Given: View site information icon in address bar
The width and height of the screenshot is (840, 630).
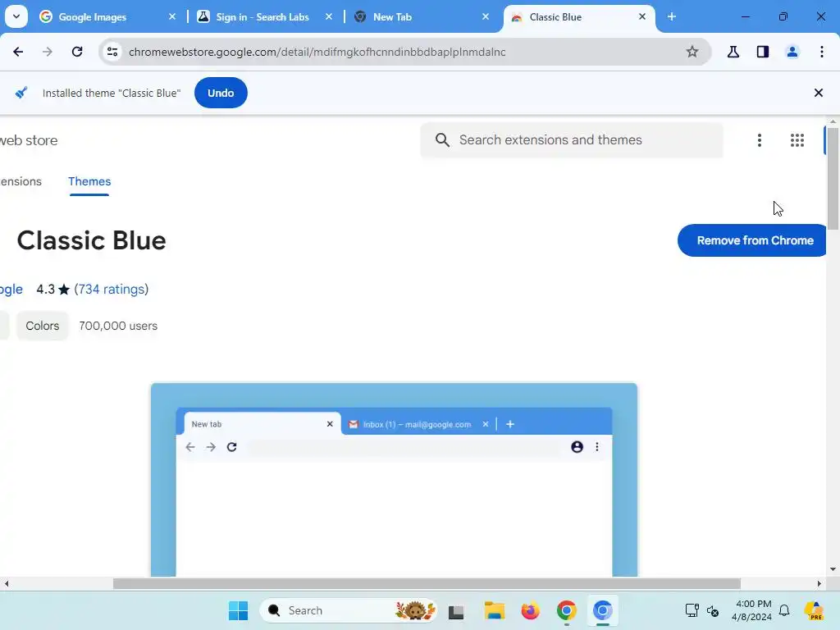Looking at the screenshot, I should 112,52.
